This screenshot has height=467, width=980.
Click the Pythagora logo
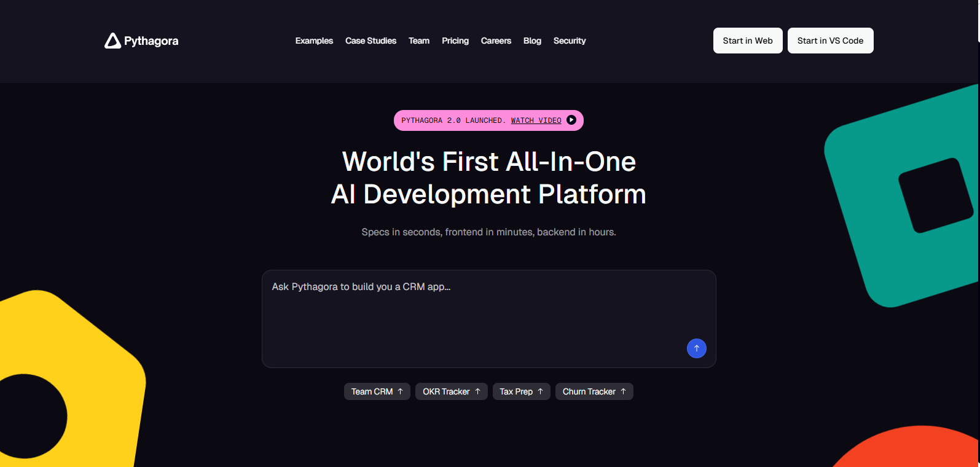point(141,41)
